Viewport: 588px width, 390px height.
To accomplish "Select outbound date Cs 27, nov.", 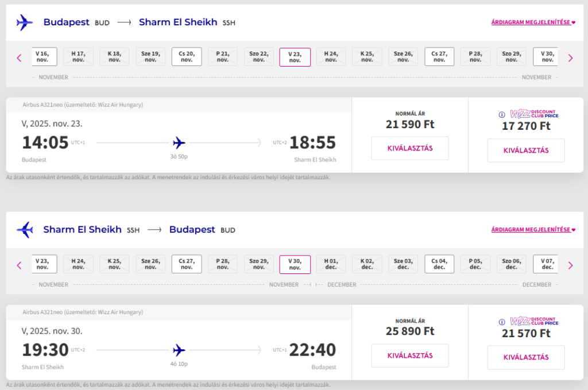I will point(439,57).
